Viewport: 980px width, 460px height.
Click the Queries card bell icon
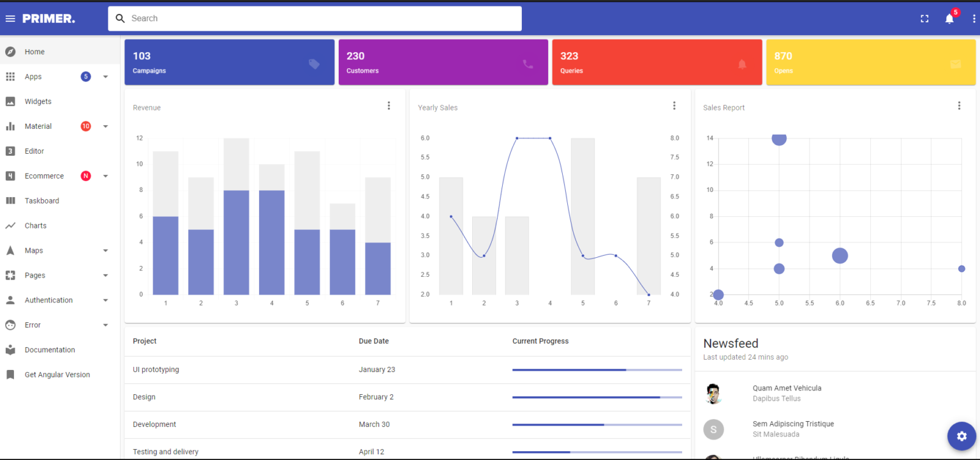(741, 64)
